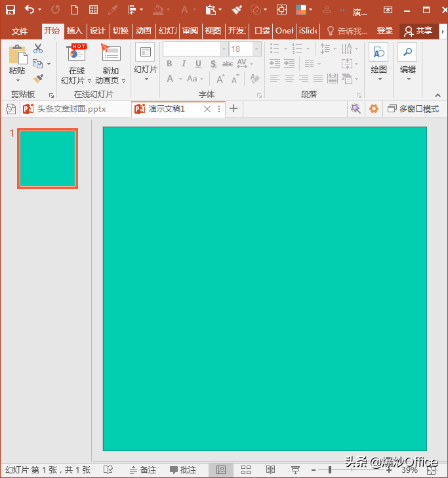The height and width of the screenshot is (478, 448).
Task: Increase indent level of paragraph
Action: [289, 64]
